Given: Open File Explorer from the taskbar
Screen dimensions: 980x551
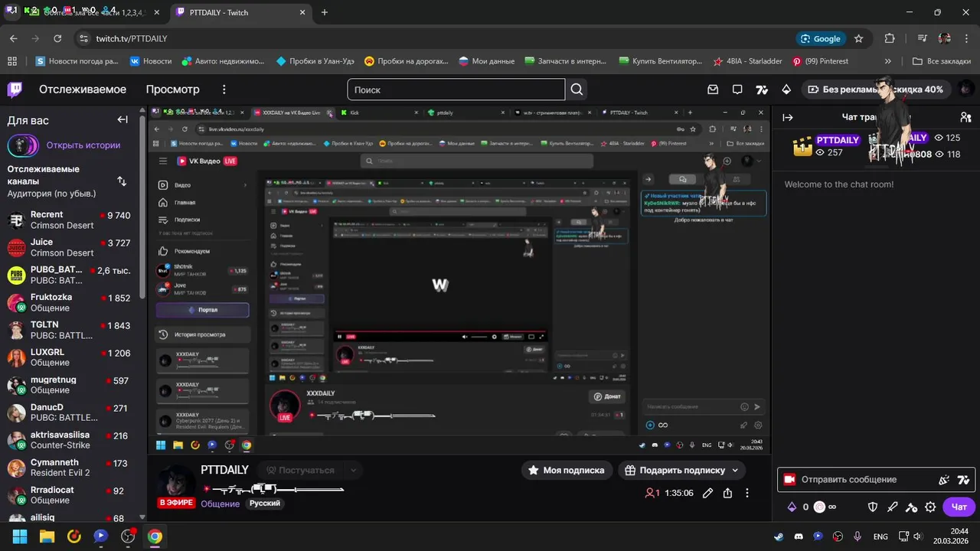Looking at the screenshot, I should pos(47,536).
